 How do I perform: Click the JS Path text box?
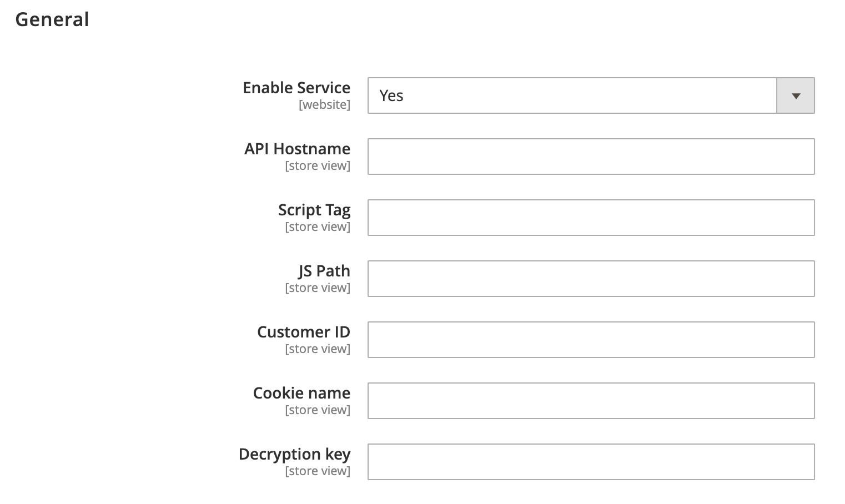[591, 279]
